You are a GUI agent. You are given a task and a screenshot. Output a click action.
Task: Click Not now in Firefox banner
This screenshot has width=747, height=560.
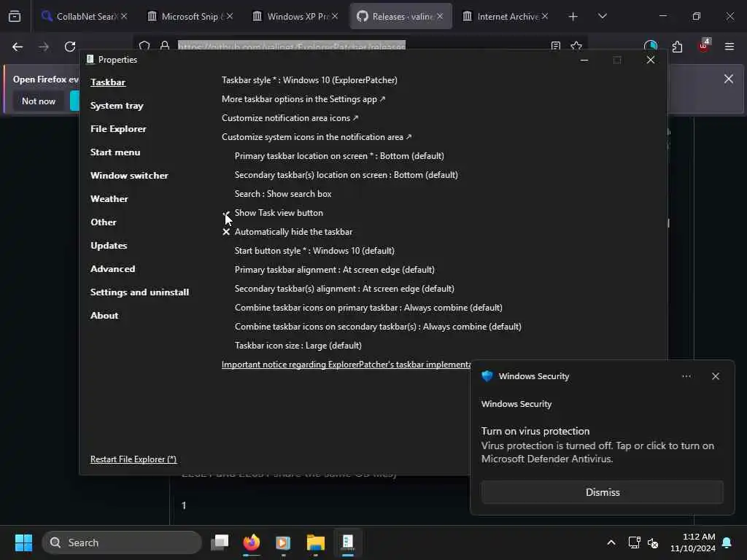(39, 101)
